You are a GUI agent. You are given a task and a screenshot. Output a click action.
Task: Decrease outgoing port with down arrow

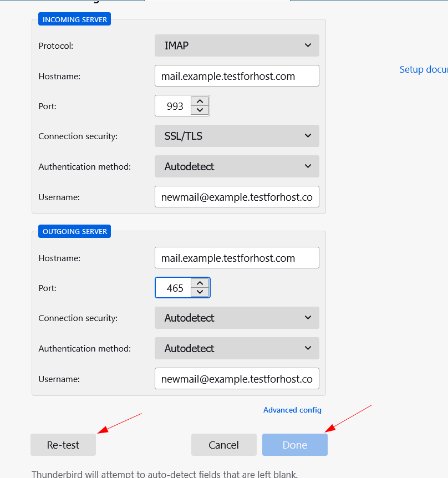click(x=200, y=292)
